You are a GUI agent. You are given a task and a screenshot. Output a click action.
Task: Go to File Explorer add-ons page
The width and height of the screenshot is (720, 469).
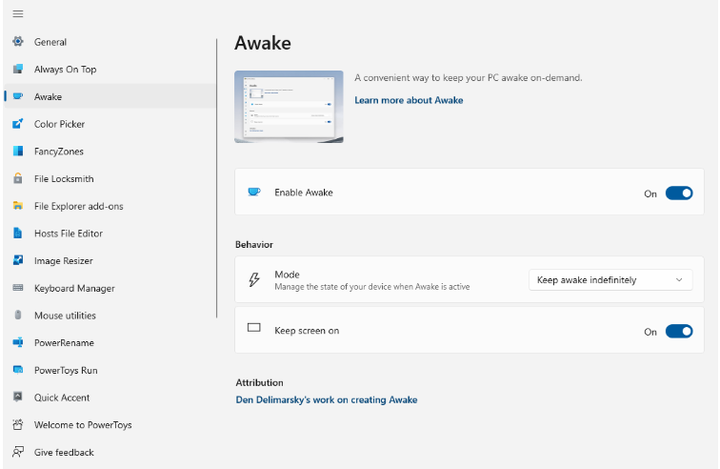[78, 206]
